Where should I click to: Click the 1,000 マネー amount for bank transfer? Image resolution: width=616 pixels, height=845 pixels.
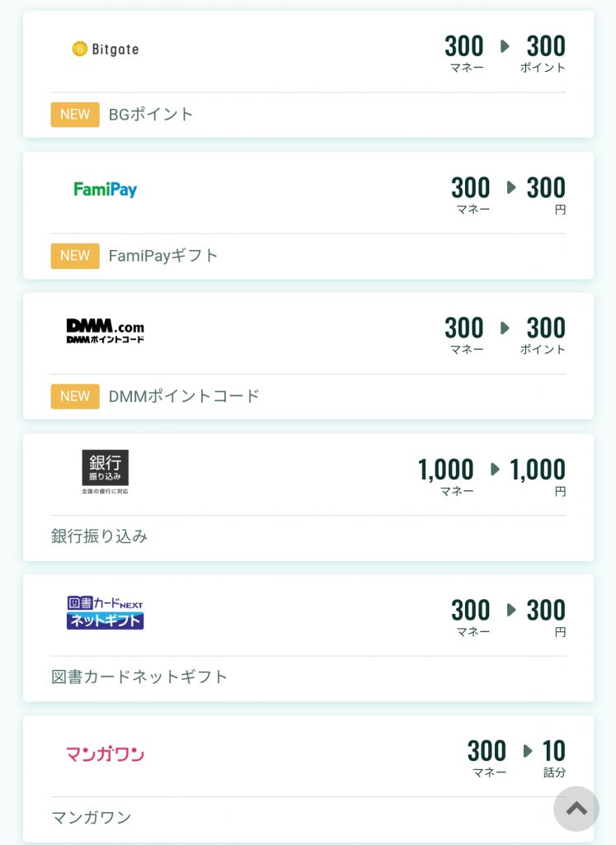coord(446,476)
